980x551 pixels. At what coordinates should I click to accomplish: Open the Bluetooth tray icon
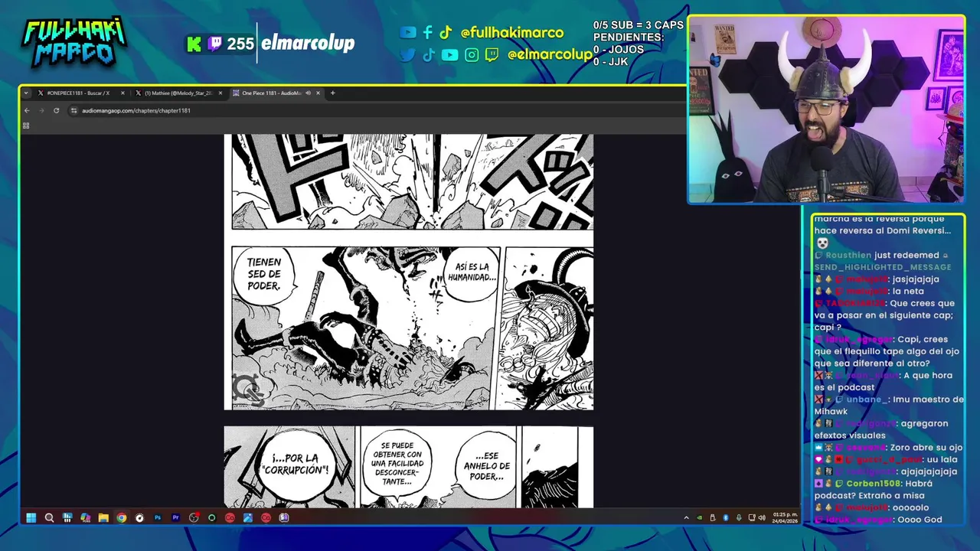coord(726,518)
